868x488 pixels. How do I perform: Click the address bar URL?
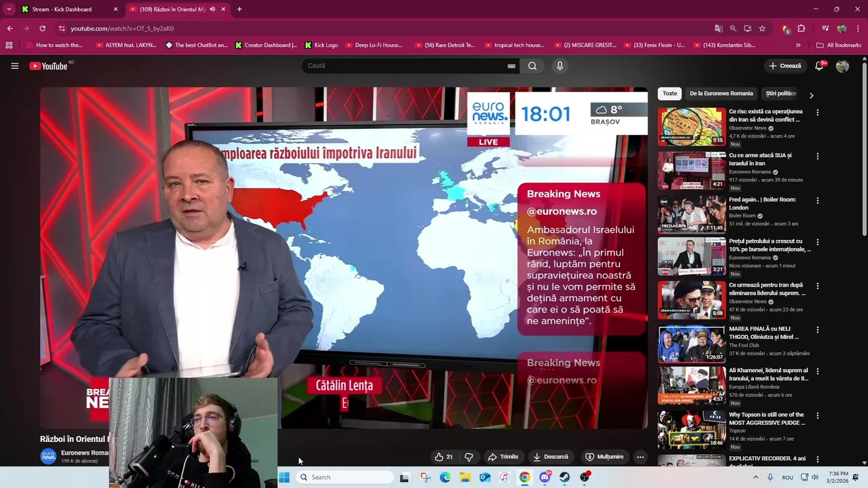point(122,28)
